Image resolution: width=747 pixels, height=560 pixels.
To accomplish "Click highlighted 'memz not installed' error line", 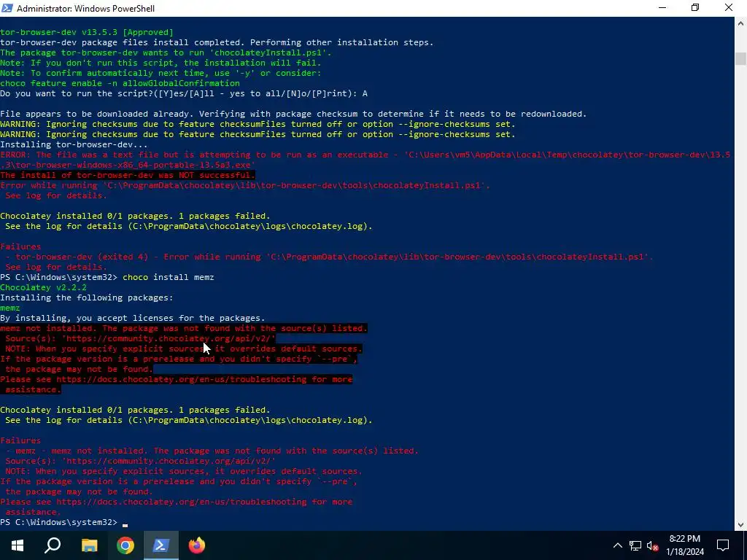I will coord(183,329).
